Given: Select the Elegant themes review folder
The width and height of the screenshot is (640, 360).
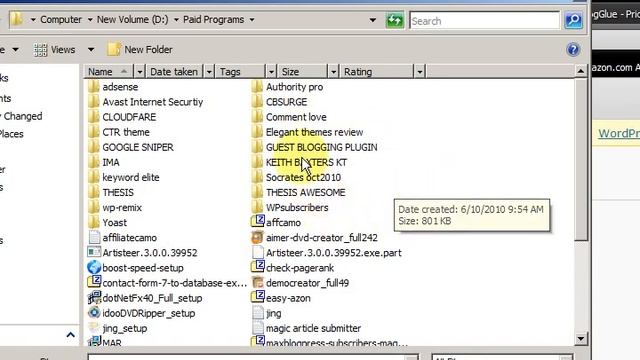Looking at the screenshot, I should click(x=307, y=132).
